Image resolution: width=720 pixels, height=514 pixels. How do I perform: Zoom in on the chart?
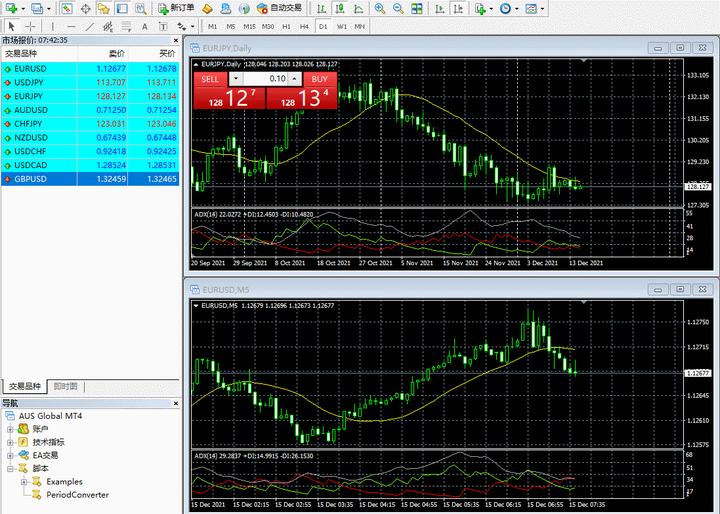point(380,8)
